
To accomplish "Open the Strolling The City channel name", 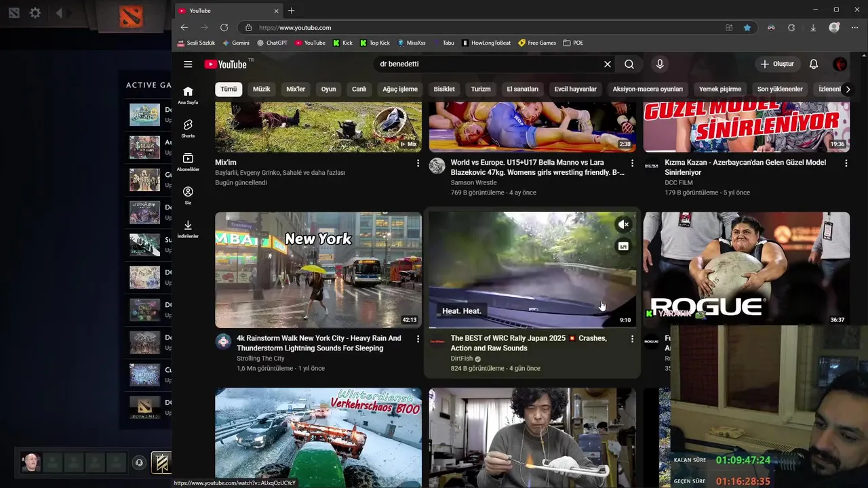I will (x=260, y=359).
